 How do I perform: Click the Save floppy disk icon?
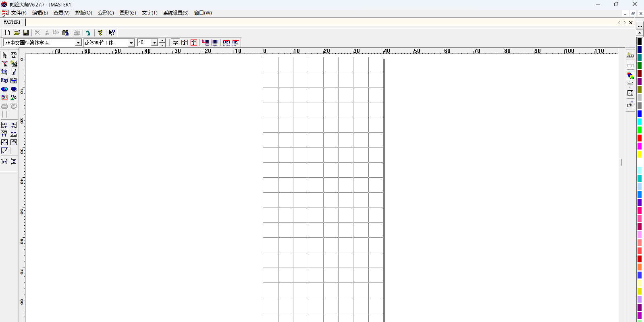26,33
